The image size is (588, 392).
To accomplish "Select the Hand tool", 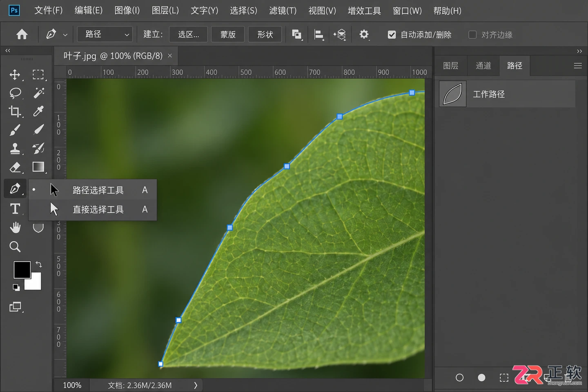I will (15, 227).
